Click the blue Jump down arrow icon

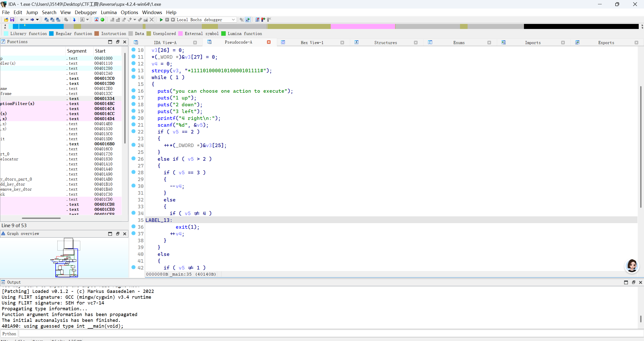[x=74, y=20]
